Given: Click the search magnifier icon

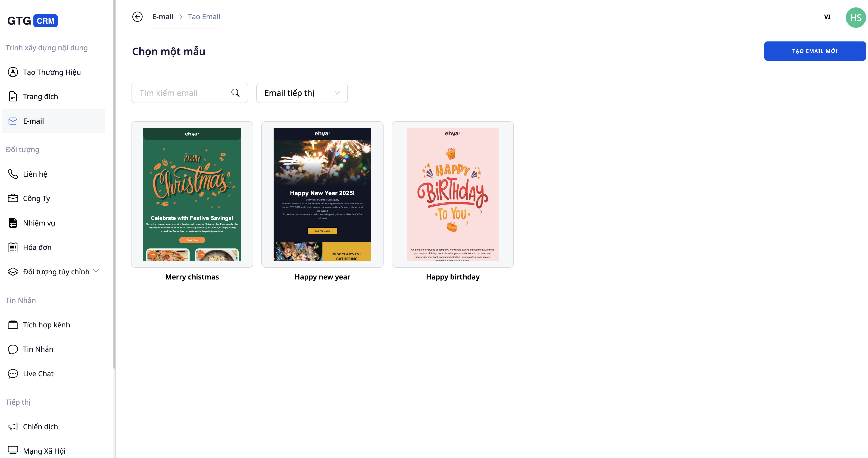Looking at the screenshot, I should pyautogui.click(x=235, y=93).
